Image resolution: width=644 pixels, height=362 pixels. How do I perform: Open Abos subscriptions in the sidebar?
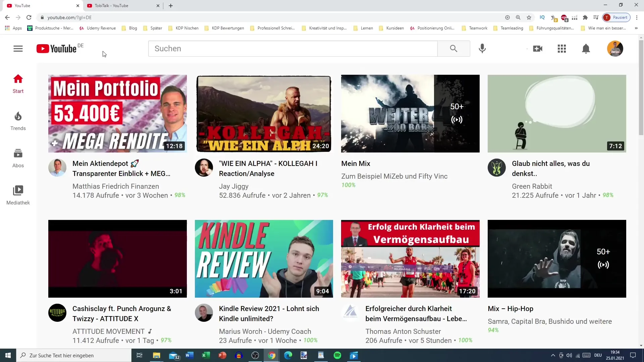click(18, 158)
